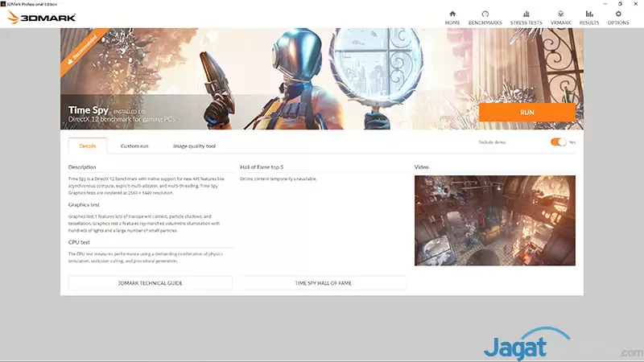Click the Video heading
Screen dimensions: 644x362
(x=421, y=167)
